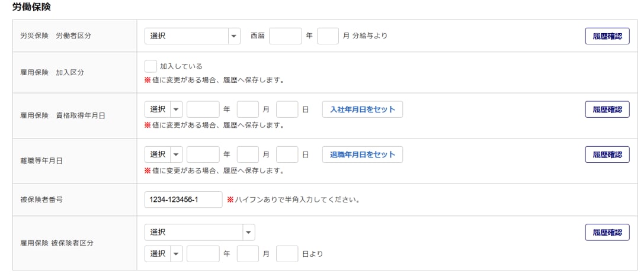This screenshot has height=277, width=644.
Task: Expand the 雇用保険 被保険者区分 dropdown
Action: pos(200,232)
